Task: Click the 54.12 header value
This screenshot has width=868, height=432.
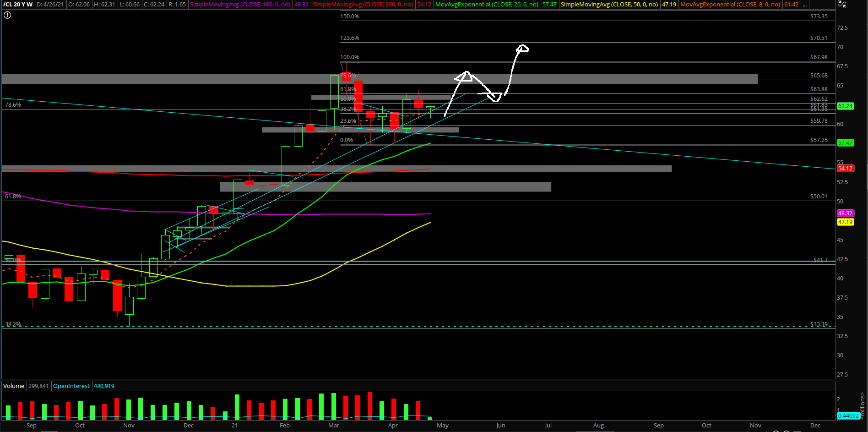Action: 424,4
